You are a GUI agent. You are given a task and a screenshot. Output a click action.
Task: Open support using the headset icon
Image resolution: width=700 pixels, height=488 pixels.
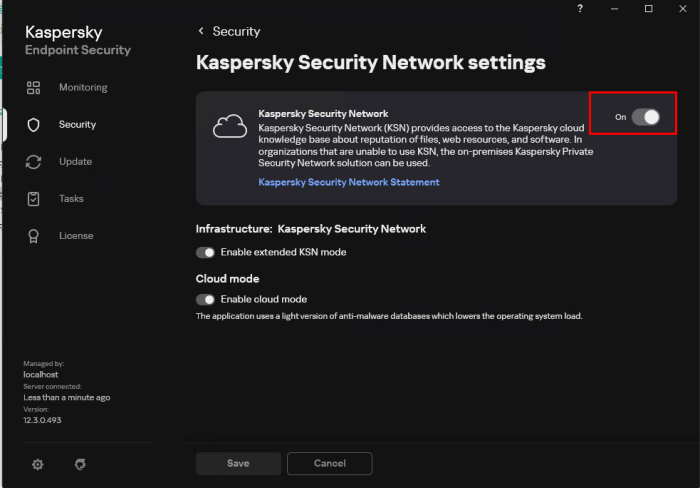pos(80,464)
